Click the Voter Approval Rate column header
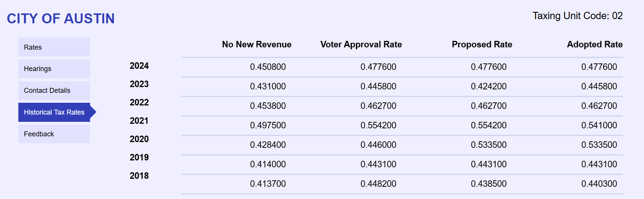Image resolution: width=644 pixels, height=199 pixels. click(361, 44)
